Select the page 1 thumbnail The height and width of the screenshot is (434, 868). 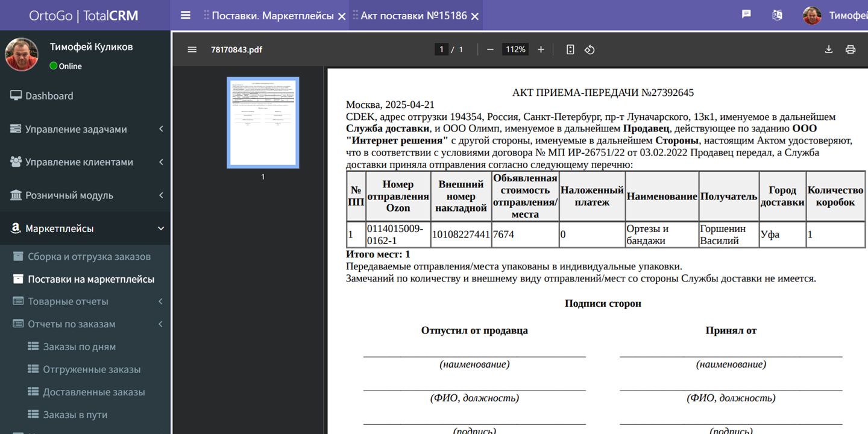pos(263,122)
